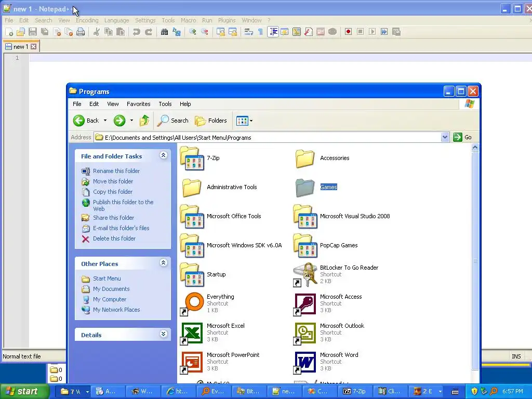Click Search button in explorer toolbar
Screen dimensions: 532x399
173,121
